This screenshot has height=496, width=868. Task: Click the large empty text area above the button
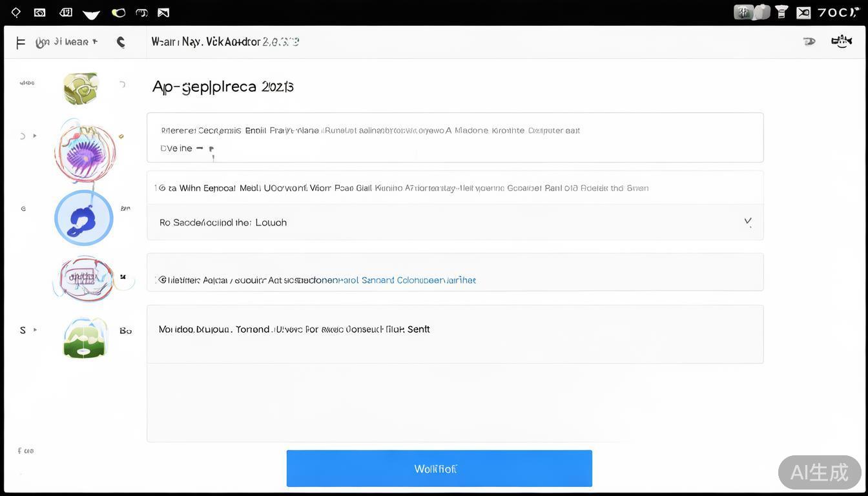point(455,402)
